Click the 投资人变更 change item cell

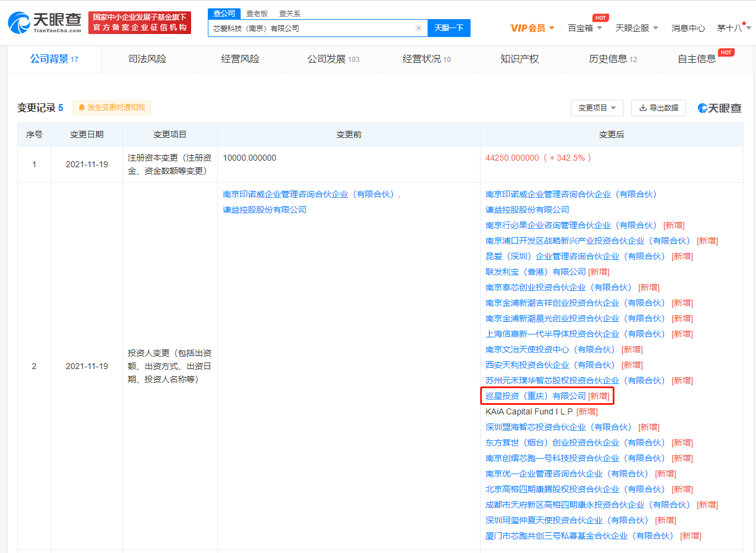click(x=170, y=366)
